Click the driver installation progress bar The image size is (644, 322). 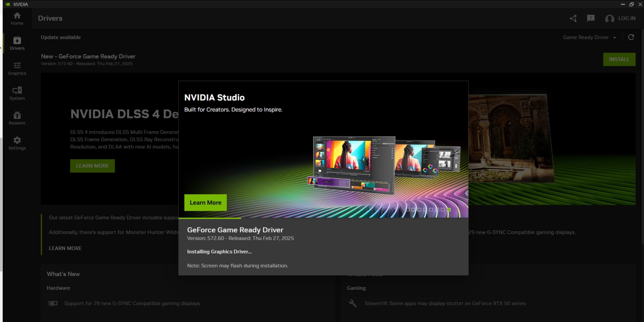click(x=323, y=218)
